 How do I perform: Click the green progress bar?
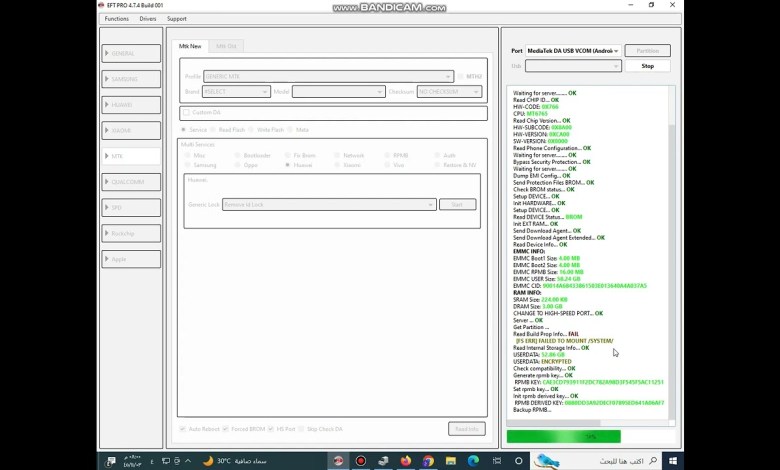click(563, 436)
